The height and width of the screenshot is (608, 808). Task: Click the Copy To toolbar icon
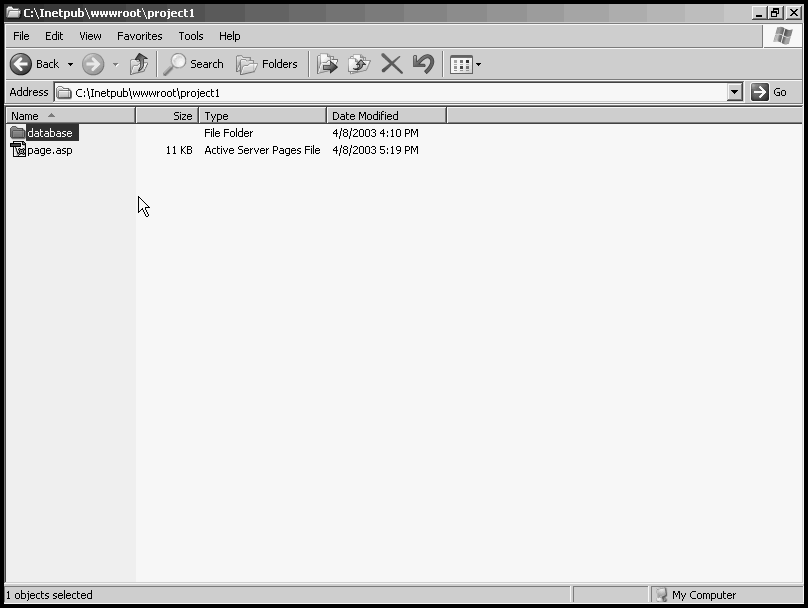tap(359, 64)
